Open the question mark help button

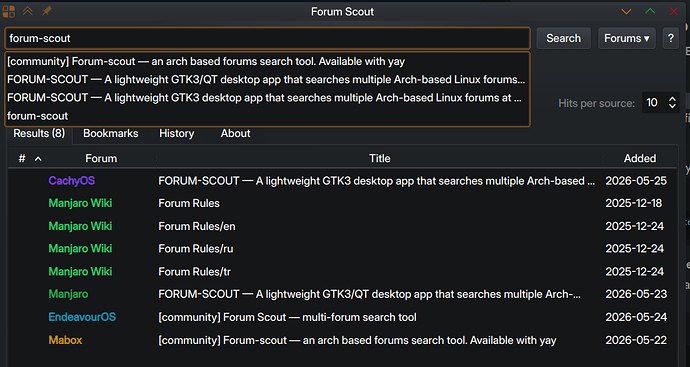click(x=671, y=38)
